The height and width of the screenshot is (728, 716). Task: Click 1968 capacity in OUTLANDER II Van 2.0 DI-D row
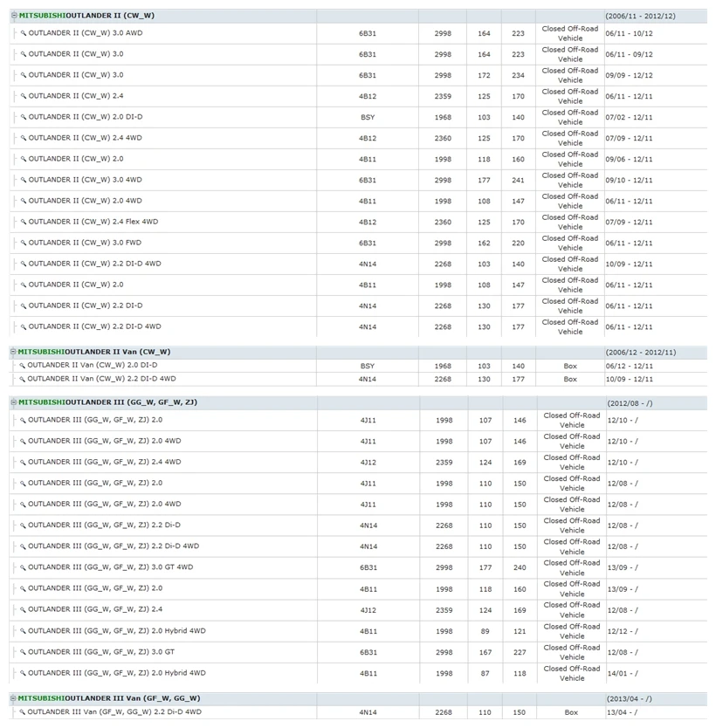click(443, 366)
